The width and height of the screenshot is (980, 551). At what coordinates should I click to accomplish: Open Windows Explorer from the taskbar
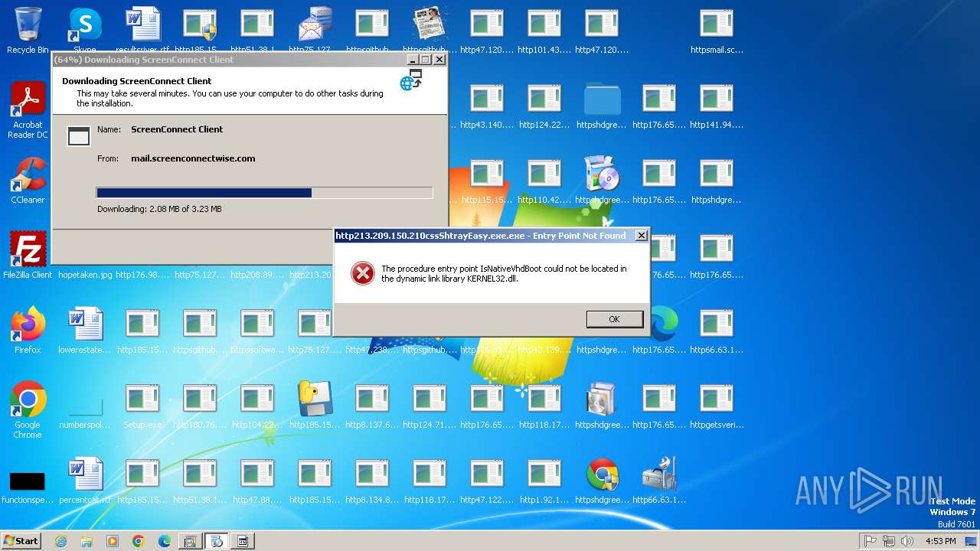(x=87, y=541)
